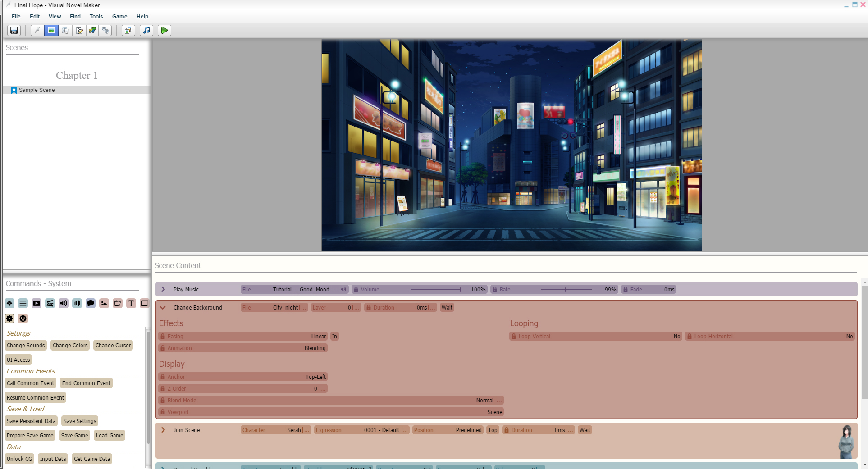
Task: Expand the Play Music command
Action: [163, 289]
